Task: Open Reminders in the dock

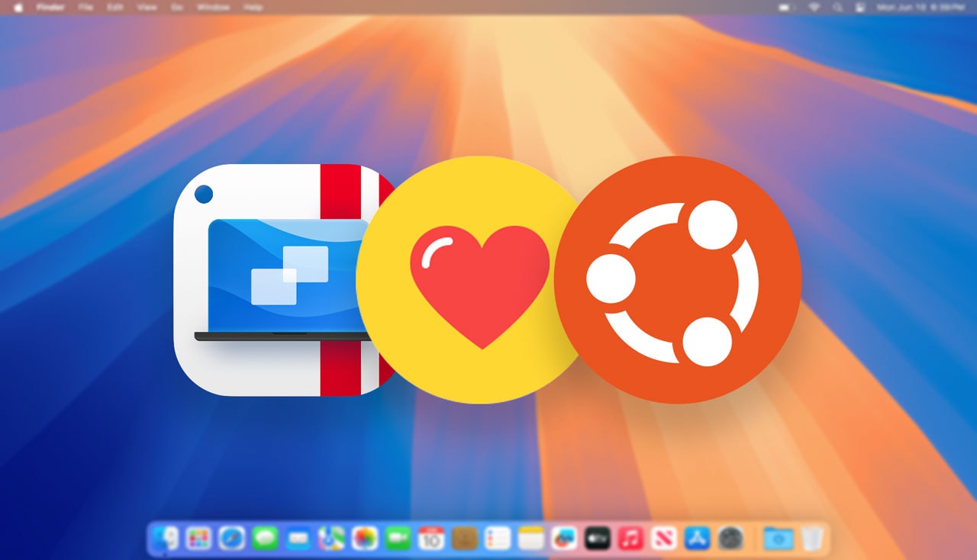Action: pyautogui.click(x=498, y=539)
